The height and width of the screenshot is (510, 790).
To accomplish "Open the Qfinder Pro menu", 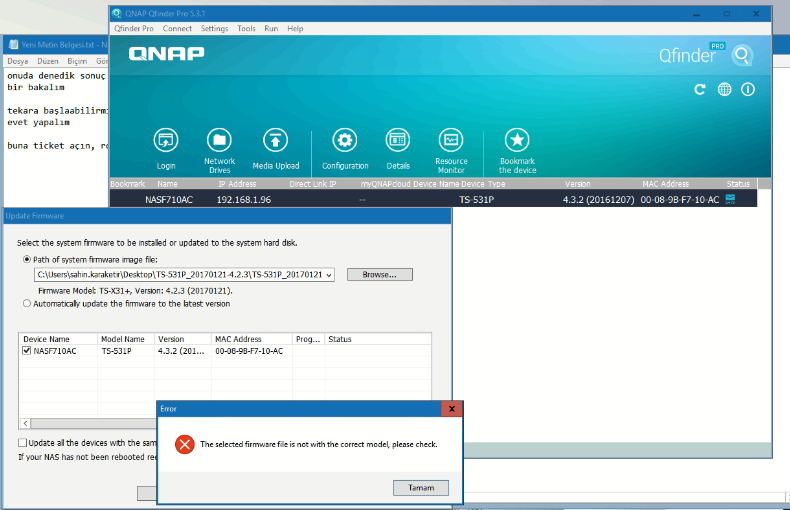I will click(x=134, y=29).
